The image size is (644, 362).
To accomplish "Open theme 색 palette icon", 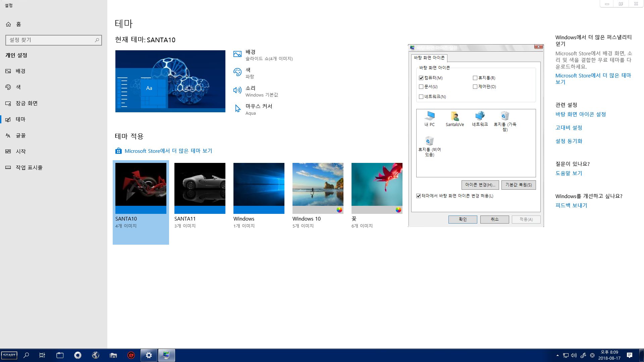I will coord(237,72).
